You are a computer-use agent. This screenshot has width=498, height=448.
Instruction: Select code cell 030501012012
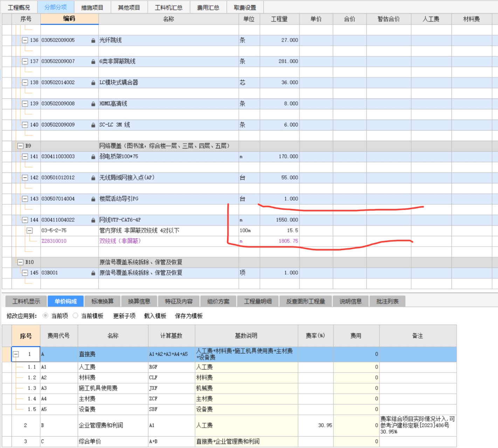coord(69,177)
